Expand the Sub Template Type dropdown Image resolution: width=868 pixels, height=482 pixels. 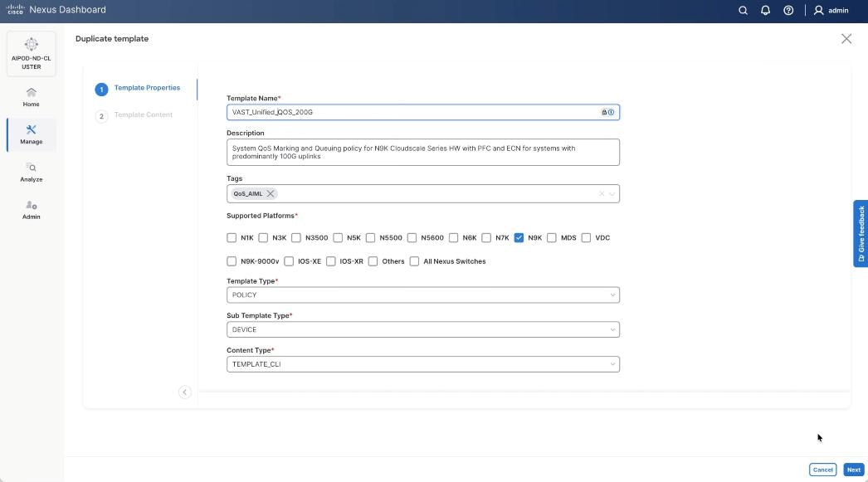[x=422, y=329]
